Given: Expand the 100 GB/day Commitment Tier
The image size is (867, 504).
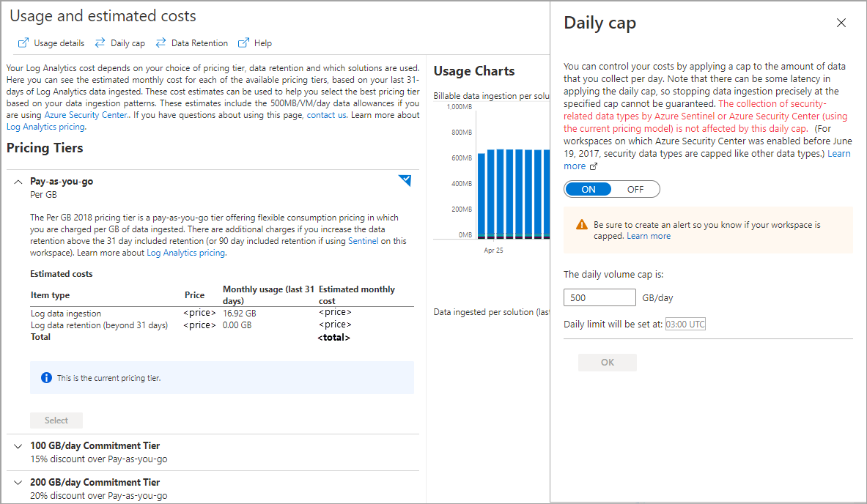Looking at the screenshot, I should click(18, 445).
